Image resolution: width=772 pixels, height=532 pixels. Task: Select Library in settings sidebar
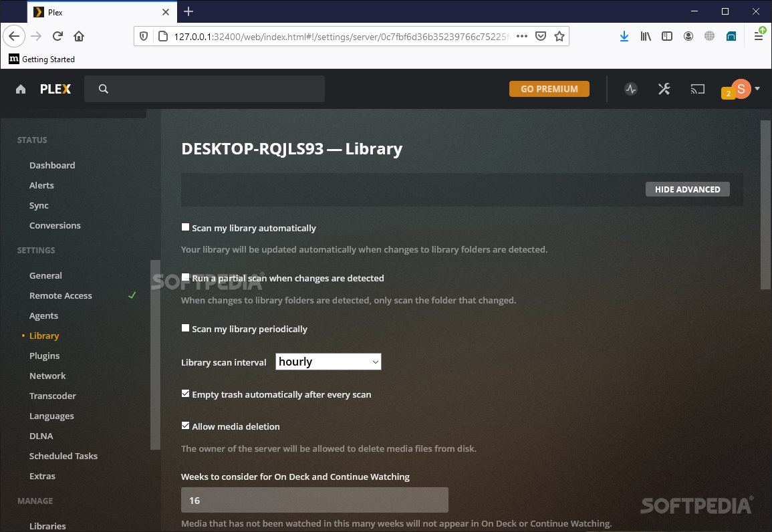click(44, 336)
